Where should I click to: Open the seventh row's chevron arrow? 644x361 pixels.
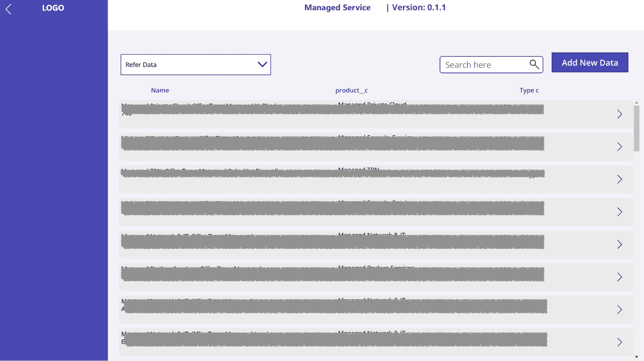tap(619, 310)
